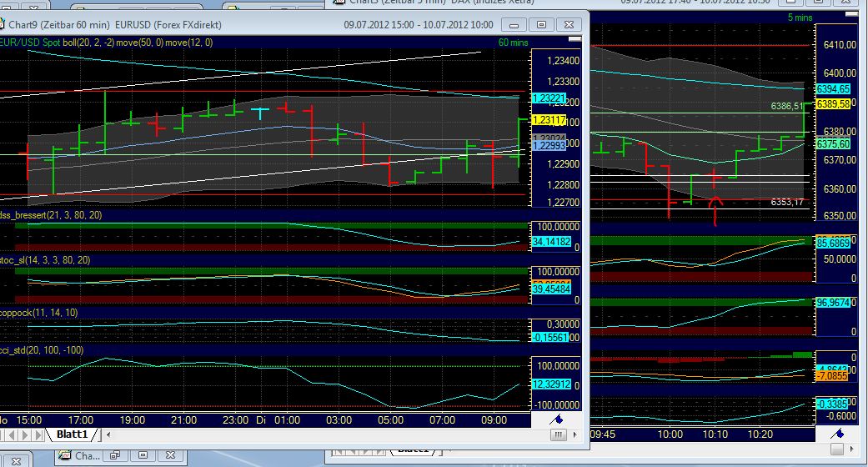
Task: Go to next sheet in Chart9 tab bar
Action: click(25, 434)
